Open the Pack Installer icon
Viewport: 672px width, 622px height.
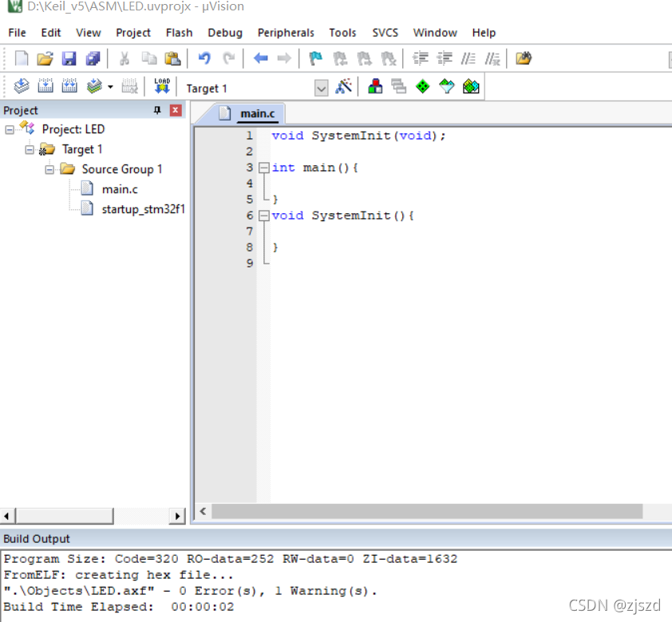[471, 86]
